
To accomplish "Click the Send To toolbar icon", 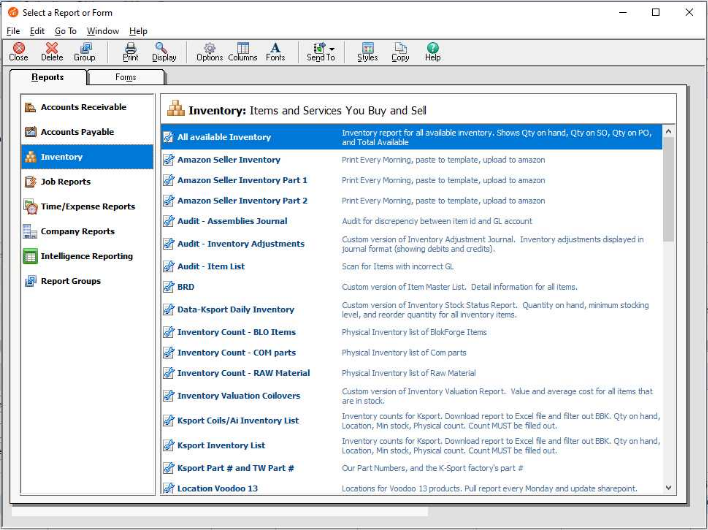I will 320,51.
